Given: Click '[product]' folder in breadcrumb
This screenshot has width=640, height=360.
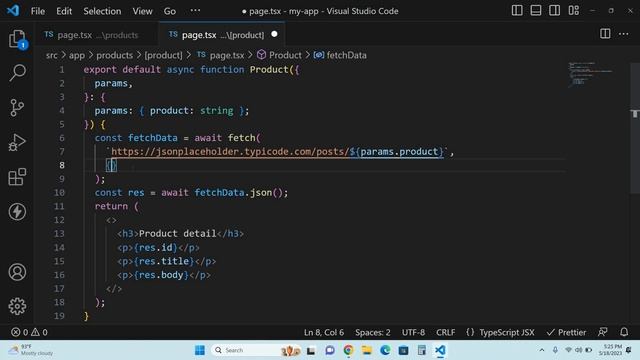Looking at the screenshot, I should click(163, 55).
